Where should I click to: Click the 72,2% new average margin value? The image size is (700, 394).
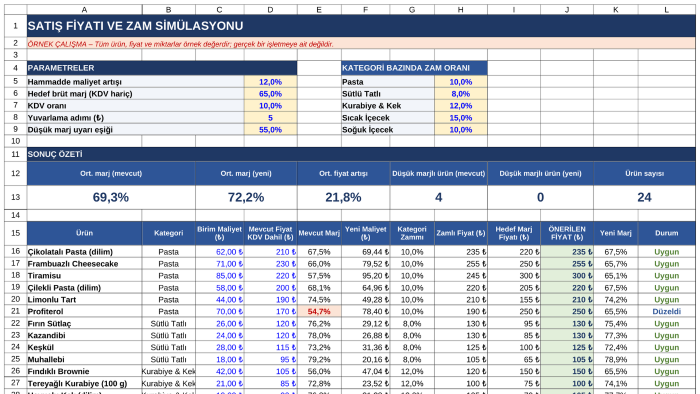246,197
